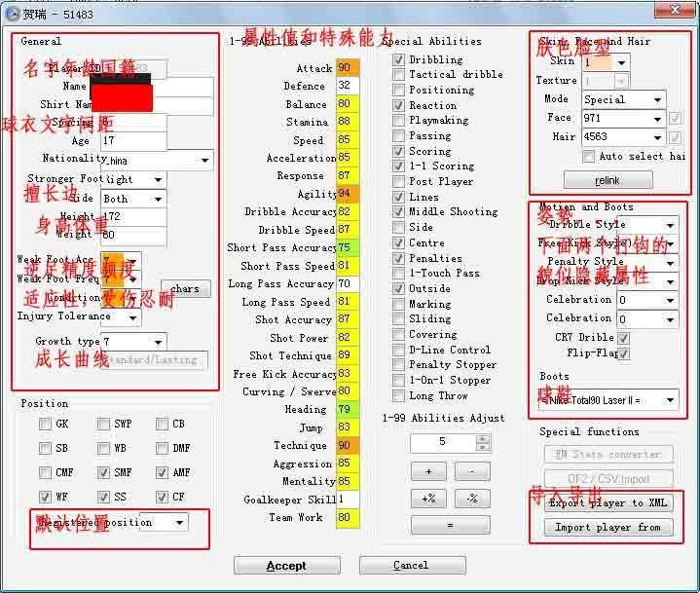Viewport: 700px width, 593px height.
Task: Enable the Tactical dribble special ability
Action: 399,75
